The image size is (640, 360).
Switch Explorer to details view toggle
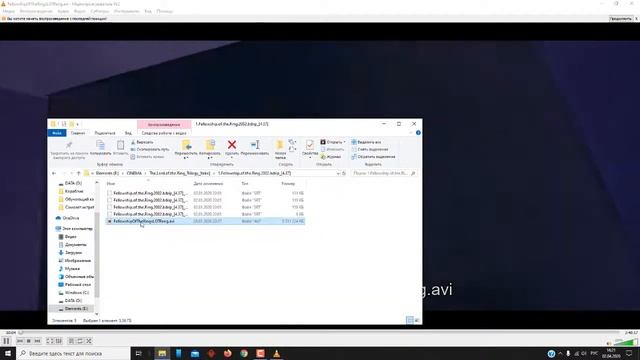[410, 320]
